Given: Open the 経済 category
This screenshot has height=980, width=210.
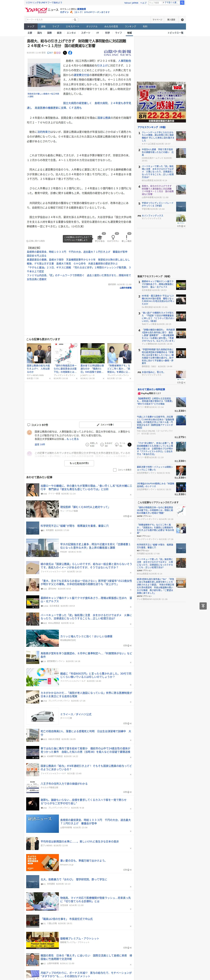Looking at the screenshot, I should pos(59,33).
